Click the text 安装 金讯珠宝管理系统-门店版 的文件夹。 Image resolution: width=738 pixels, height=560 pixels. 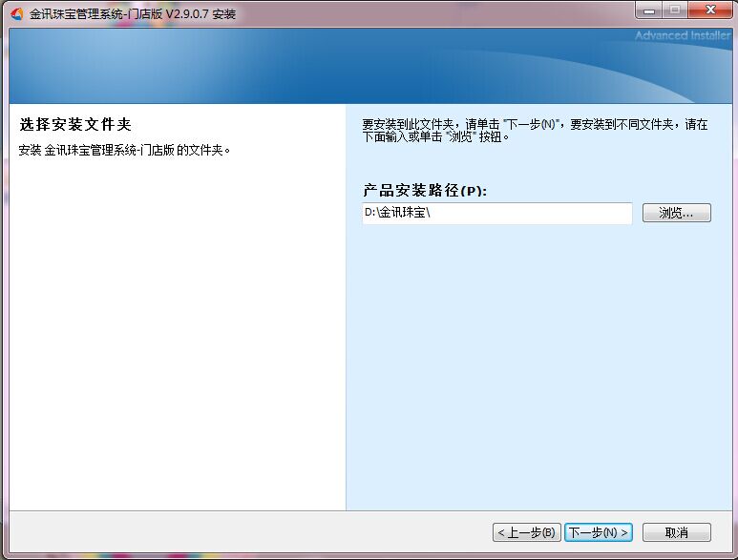124,151
